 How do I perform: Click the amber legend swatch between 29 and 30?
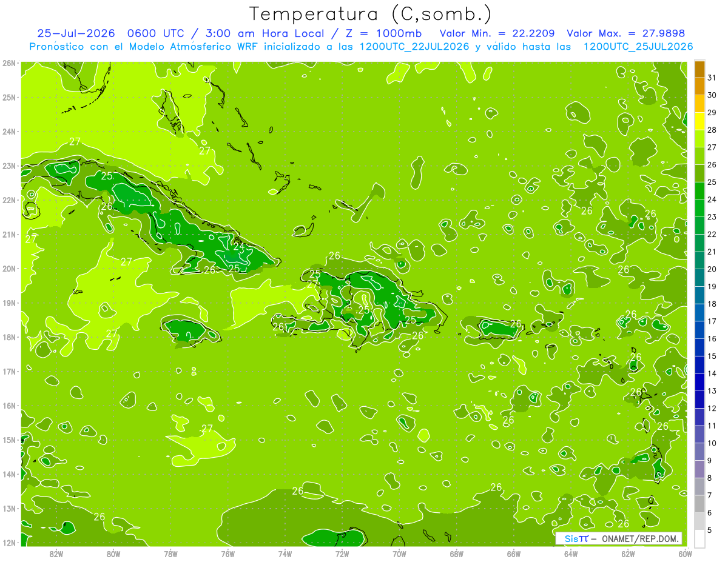[x=699, y=104]
